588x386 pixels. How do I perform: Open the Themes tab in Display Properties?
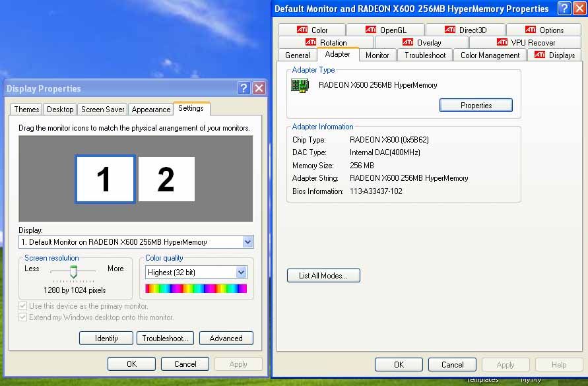coord(26,109)
